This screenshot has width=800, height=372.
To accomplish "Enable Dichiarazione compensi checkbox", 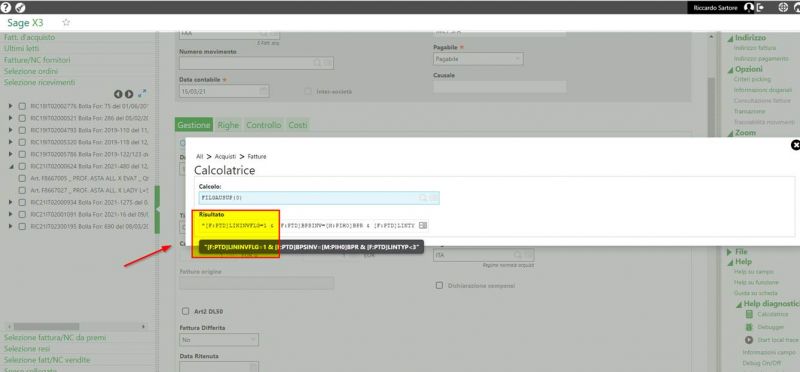I will click(x=439, y=285).
